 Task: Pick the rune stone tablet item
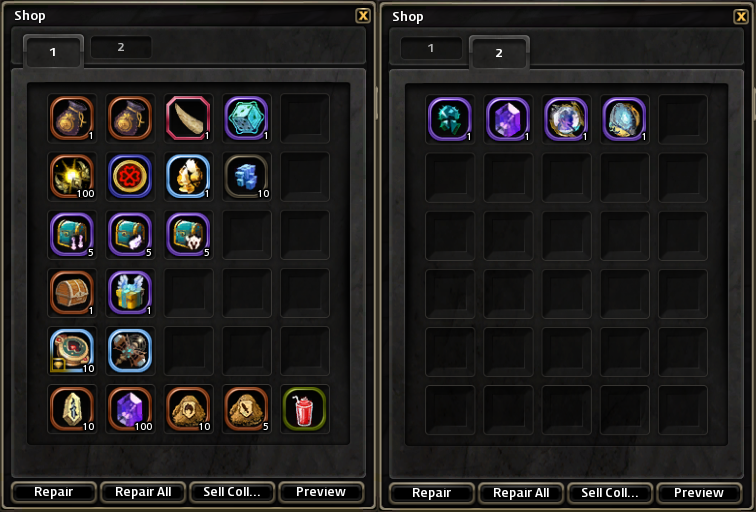72,409
